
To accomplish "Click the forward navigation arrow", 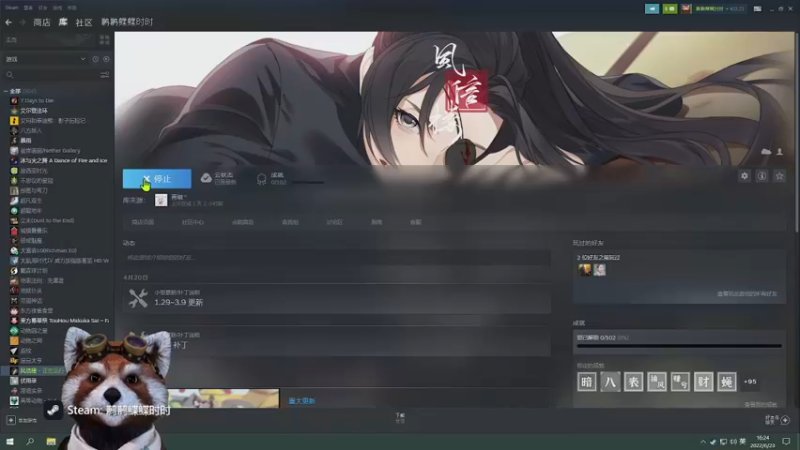I will point(22,22).
